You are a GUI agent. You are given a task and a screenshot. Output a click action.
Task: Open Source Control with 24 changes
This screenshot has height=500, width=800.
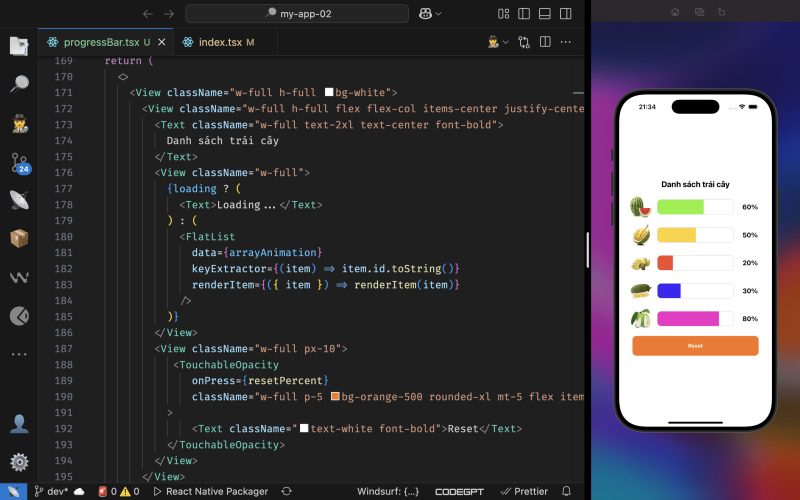[x=19, y=163]
